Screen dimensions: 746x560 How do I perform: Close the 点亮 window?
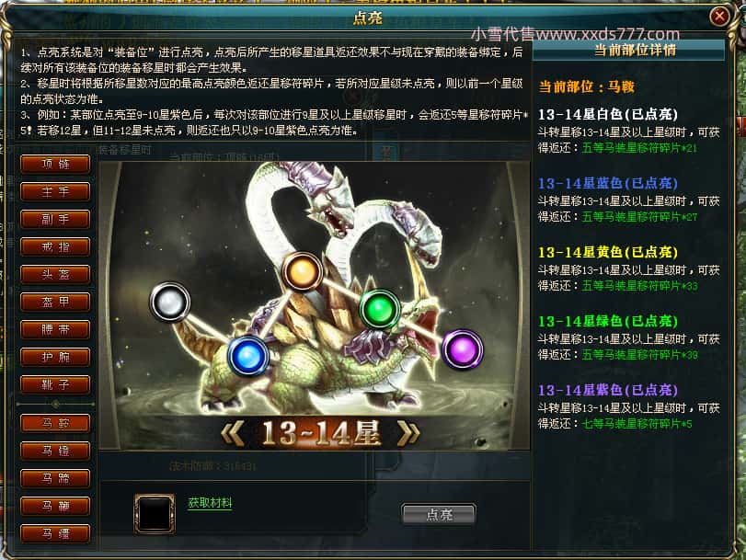(720, 17)
